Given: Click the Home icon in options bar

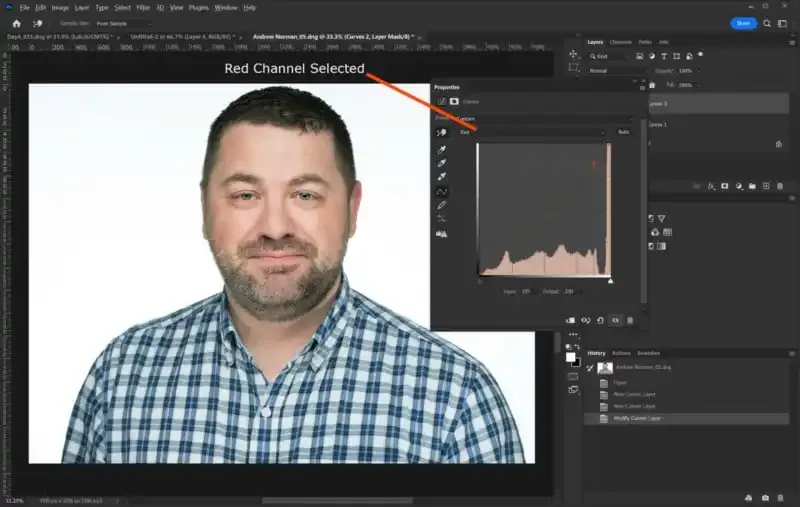Looking at the screenshot, I should click(16, 23).
